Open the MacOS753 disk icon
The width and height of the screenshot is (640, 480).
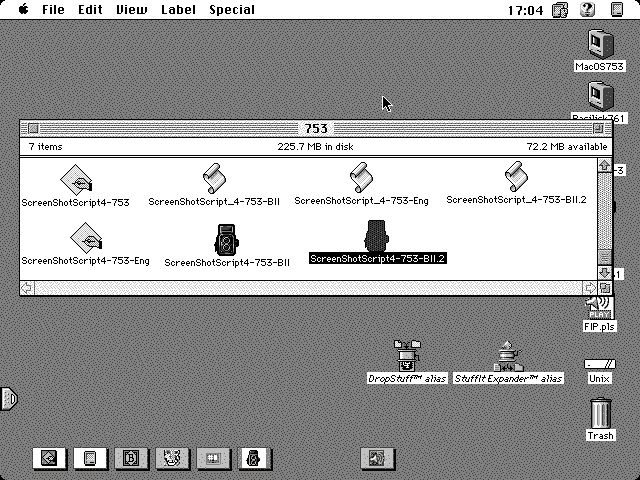pyautogui.click(x=601, y=45)
